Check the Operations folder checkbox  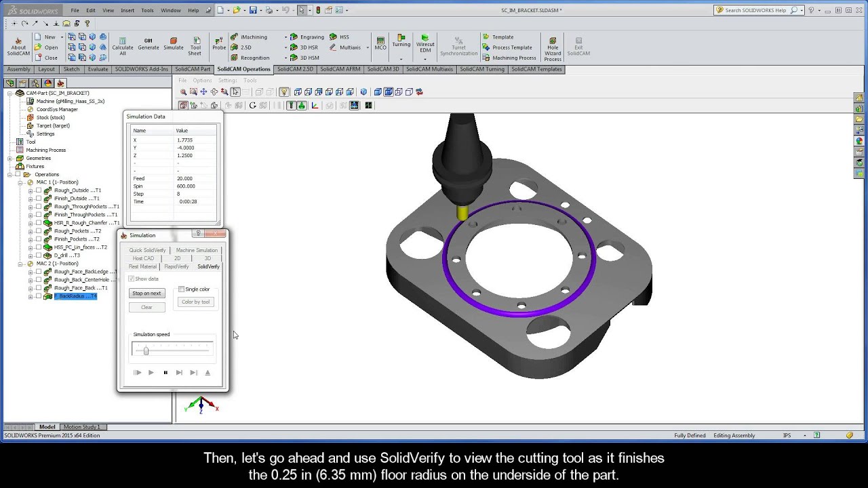[x=18, y=174]
